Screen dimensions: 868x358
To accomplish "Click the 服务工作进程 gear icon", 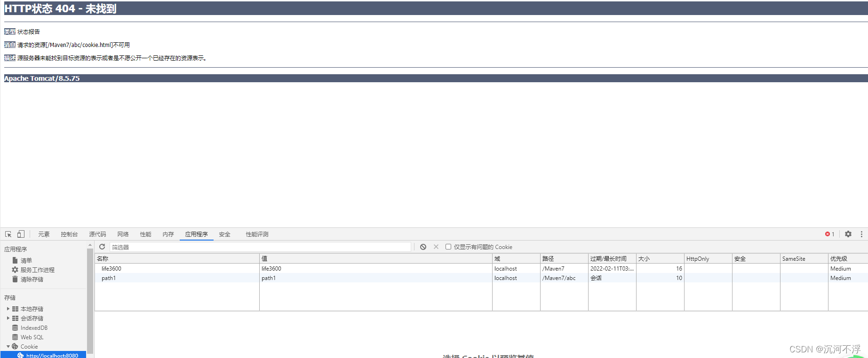I will [15, 270].
